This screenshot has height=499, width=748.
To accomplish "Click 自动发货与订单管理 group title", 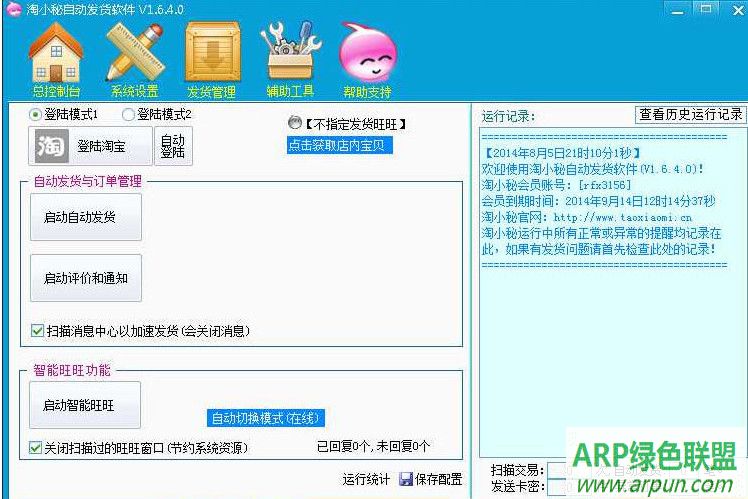I will pyautogui.click(x=88, y=181).
